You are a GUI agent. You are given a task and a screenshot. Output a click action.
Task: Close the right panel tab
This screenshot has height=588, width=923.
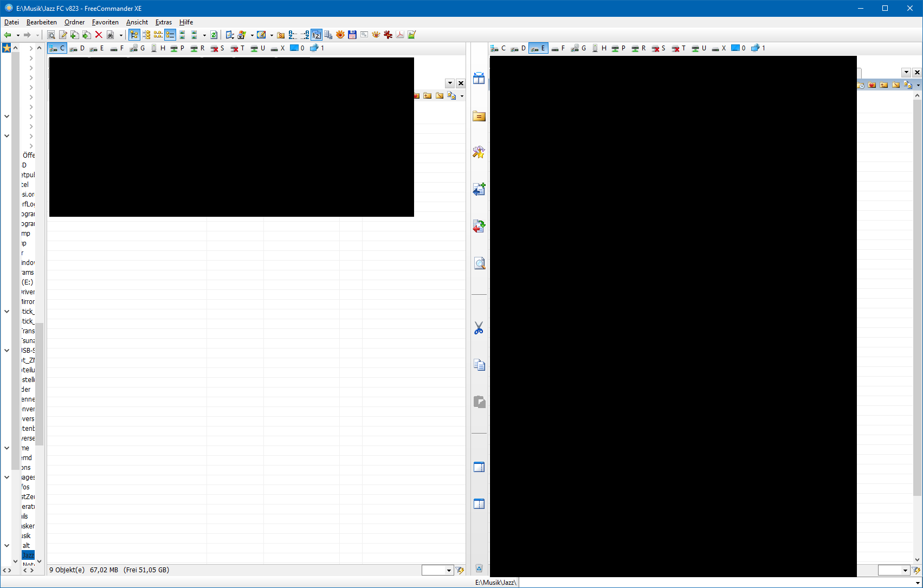pos(917,73)
